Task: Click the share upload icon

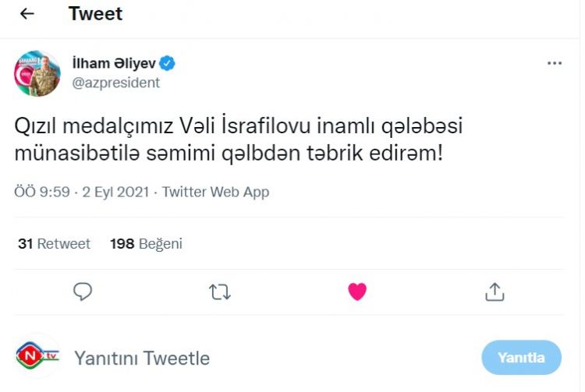Action: pyautogui.click(x=494, y=291)
